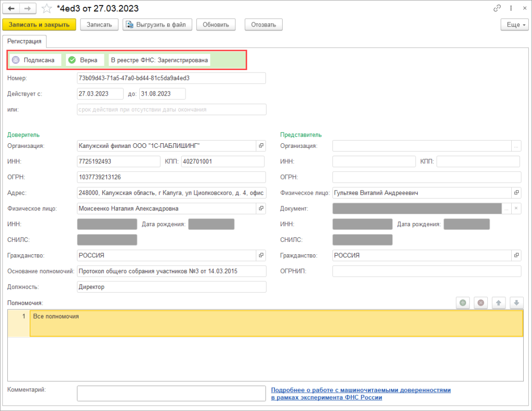This screenshot has height=411, width=532.
Task: Open the principal organization record
Action: (x=261, y=146)
